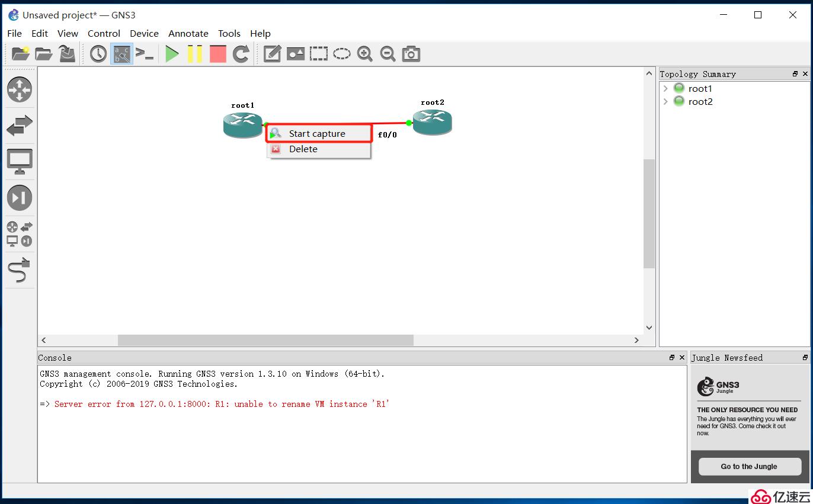Open the Annotate menu
813x504 pixels.
[188, 33]
